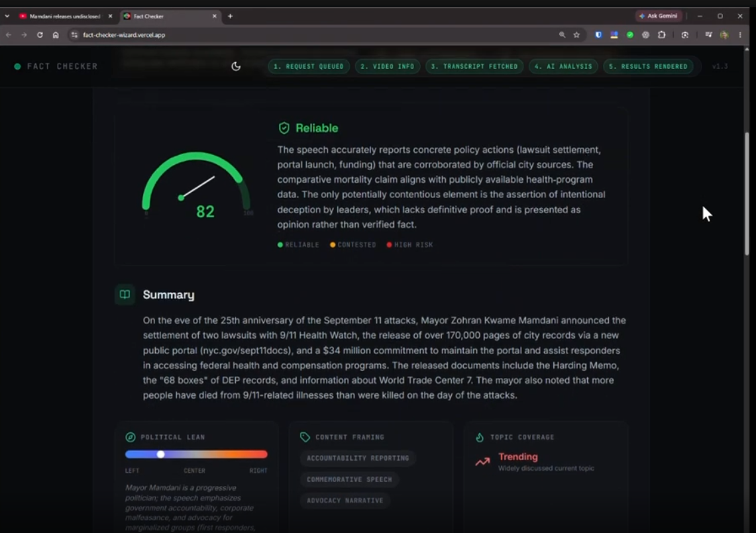Click the Summary book icon
The image size is (756, 533).
pos(125,295)
